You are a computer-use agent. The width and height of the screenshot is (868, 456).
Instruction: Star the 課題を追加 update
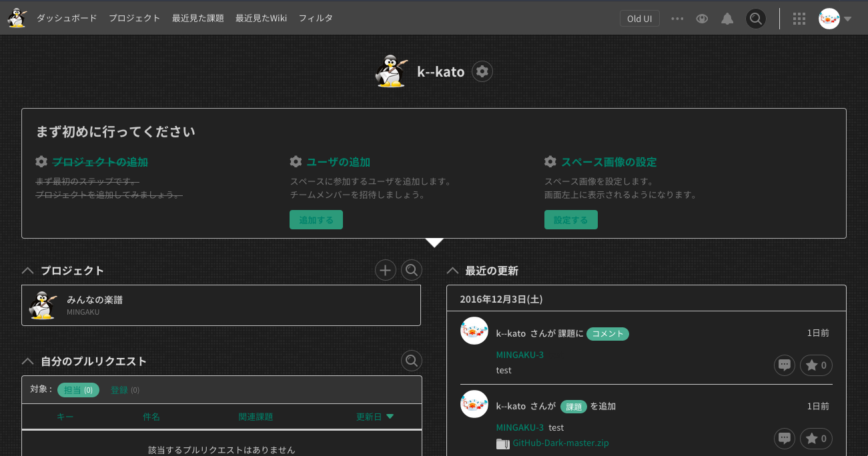(x=816, y=438)
